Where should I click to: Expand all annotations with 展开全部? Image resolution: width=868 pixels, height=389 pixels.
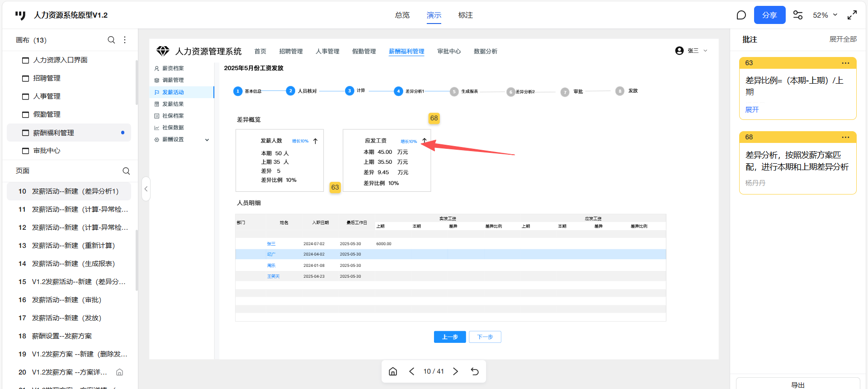point(843,39)
